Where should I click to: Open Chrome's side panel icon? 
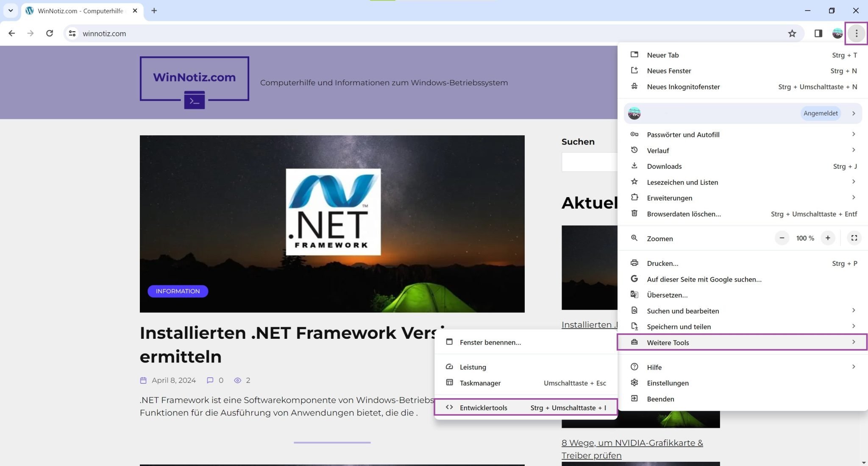click(x=818, y=33)
